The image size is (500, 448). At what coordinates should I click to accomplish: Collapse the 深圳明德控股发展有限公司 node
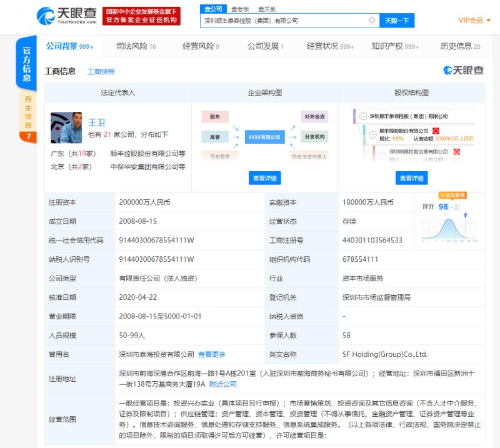[x=382, y=156]
